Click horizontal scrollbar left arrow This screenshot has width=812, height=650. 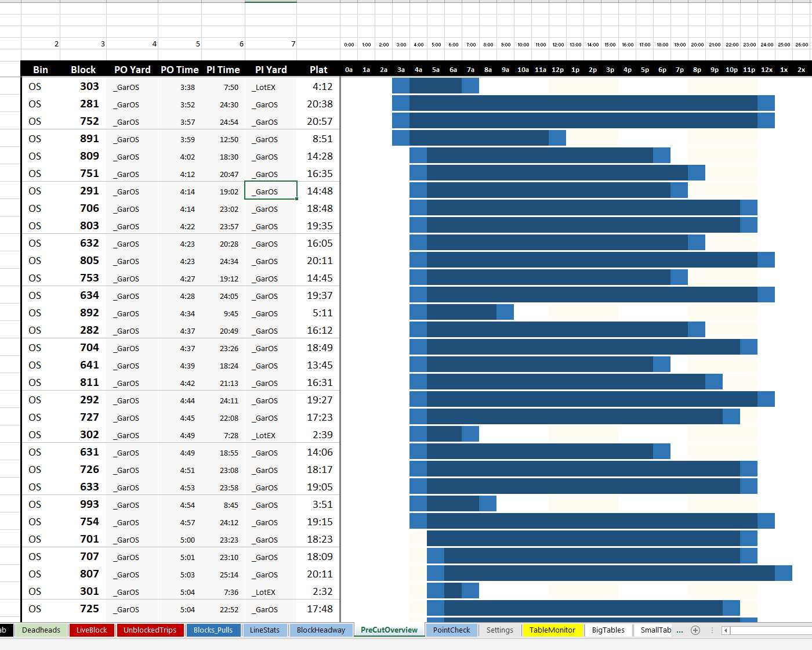click(x=726, y=630)
